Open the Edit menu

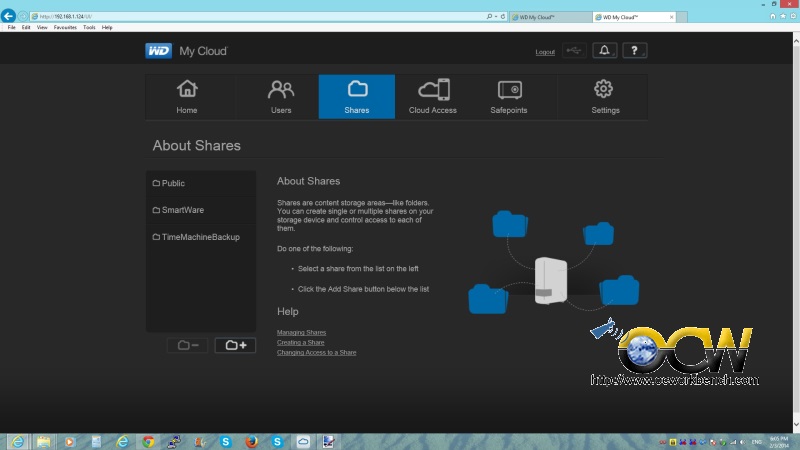[x=26, y=28]
